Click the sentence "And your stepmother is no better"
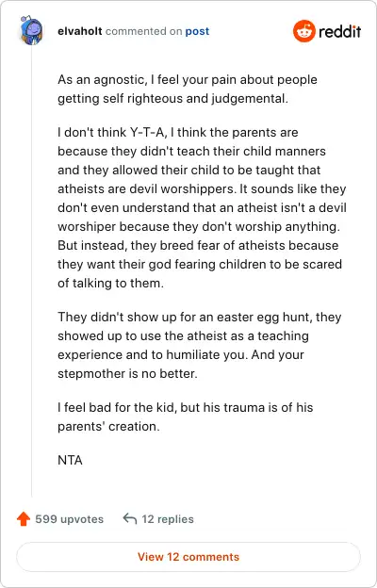This screenshot has height=588, width=377. [x=181, y=364]
